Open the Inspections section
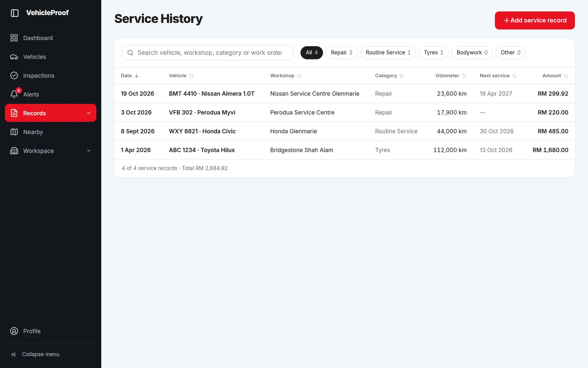Screen dimensions: 588x368 [x=50, y=76]
